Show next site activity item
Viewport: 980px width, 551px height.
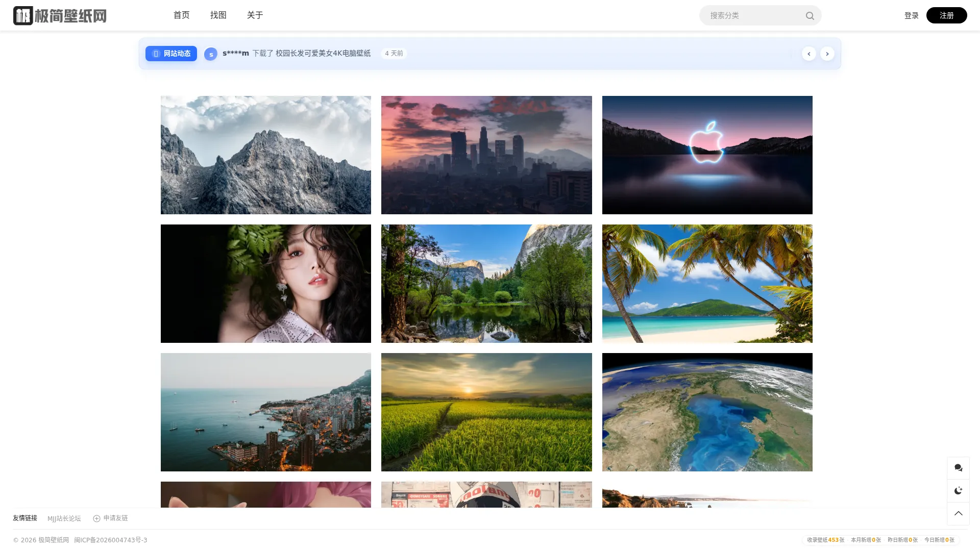pyautogui.click(x=827, y=54)
